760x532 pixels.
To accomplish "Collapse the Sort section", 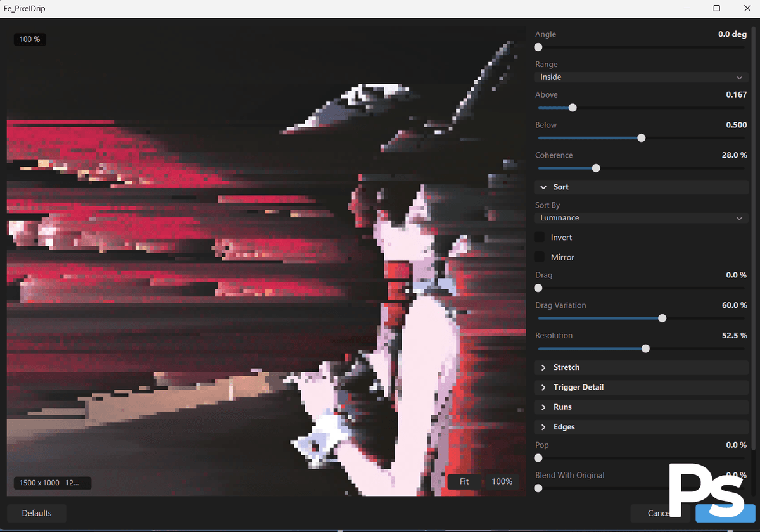I will point(641,187).
